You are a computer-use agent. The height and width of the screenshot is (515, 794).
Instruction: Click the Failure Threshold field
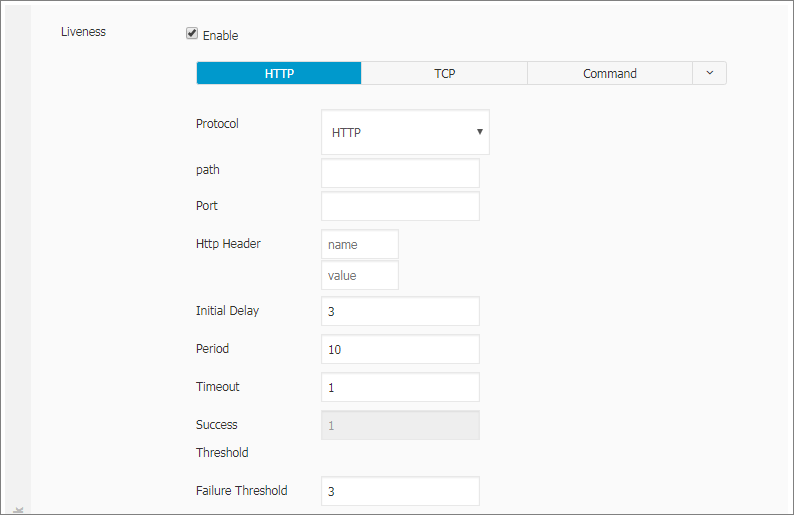(400, 491)
